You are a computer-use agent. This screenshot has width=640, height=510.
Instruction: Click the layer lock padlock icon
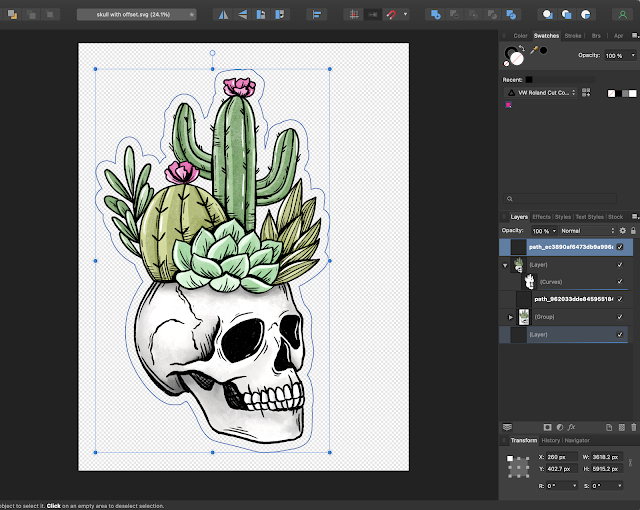(633, 230)
